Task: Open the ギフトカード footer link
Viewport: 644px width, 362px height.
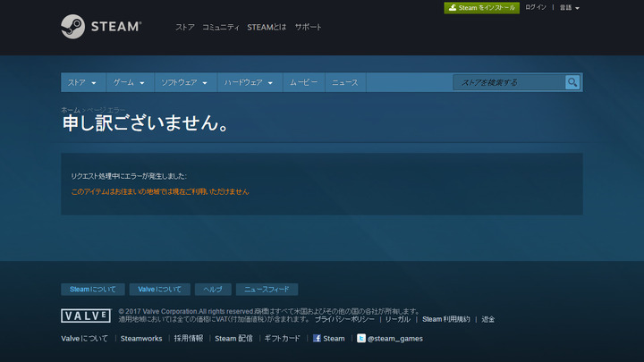Action: 282,339
